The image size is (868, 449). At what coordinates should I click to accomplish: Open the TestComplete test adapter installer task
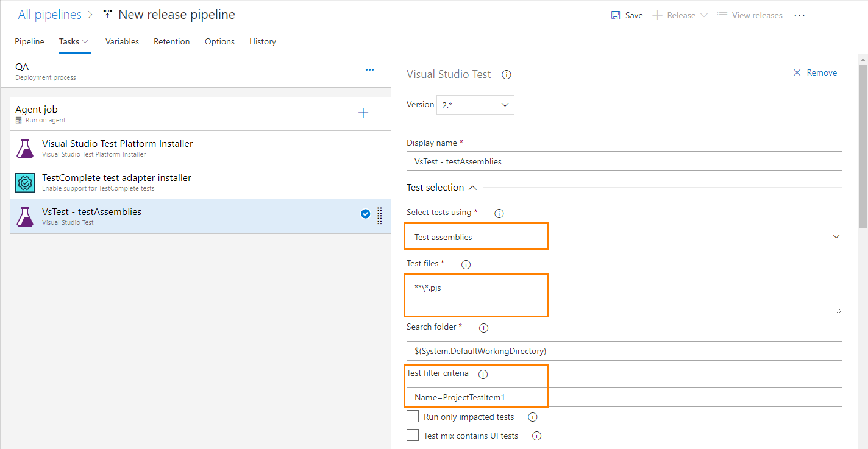tap(115, 182)
